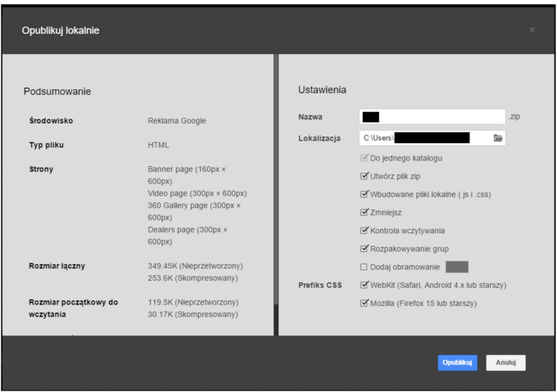Disable the Zmniejsz option

365,213
